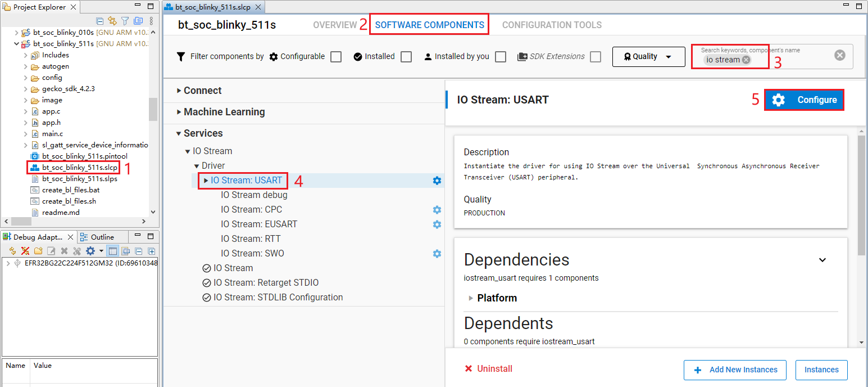Clear the io stream search field
868x387 pixels.
click(746, 59)
